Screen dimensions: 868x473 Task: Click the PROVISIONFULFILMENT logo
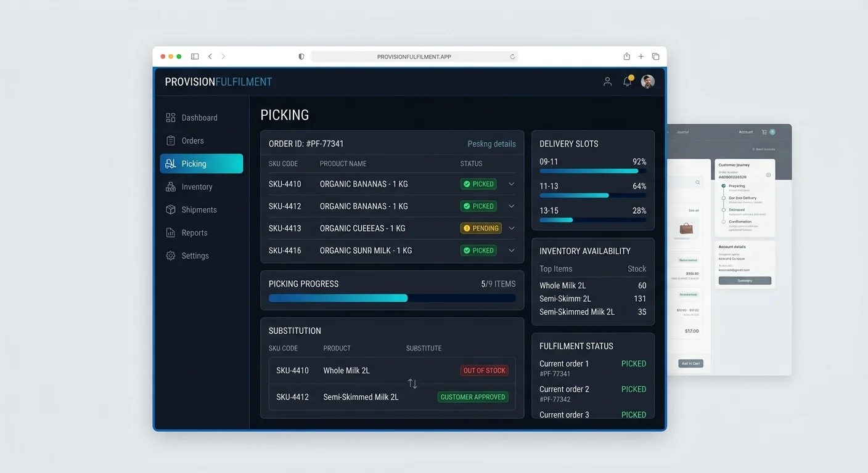(x=218, y=82)
